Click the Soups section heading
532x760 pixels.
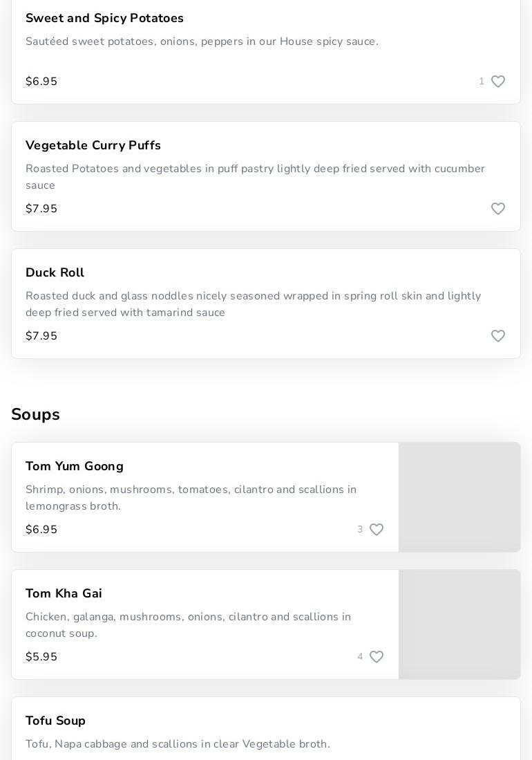(35, 414)
